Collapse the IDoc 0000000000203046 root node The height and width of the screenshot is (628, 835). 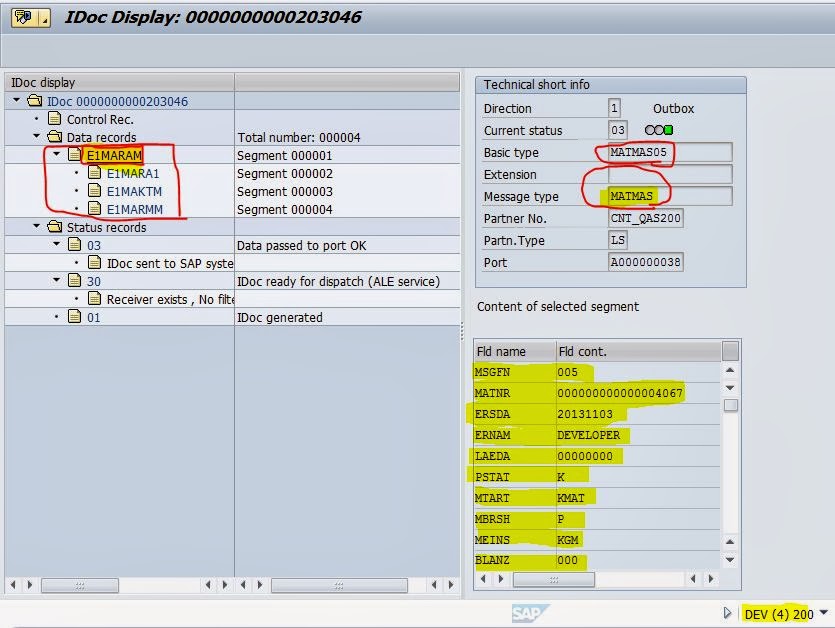(x=17, y=100)
